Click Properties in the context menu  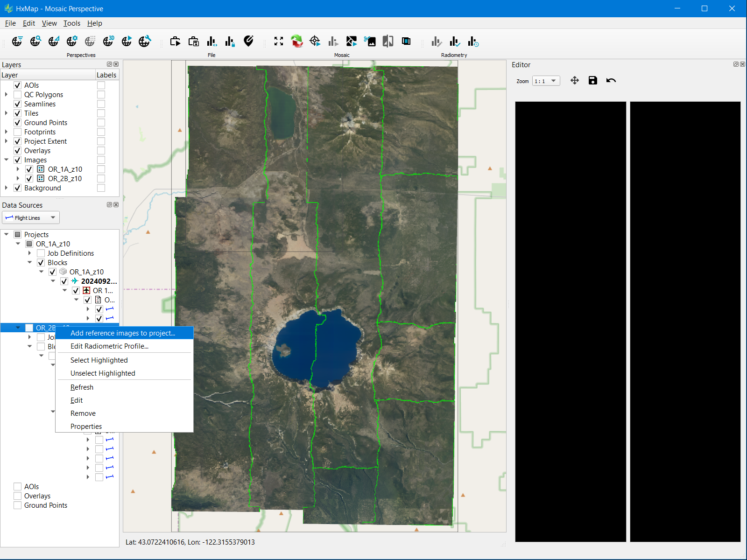86,427
